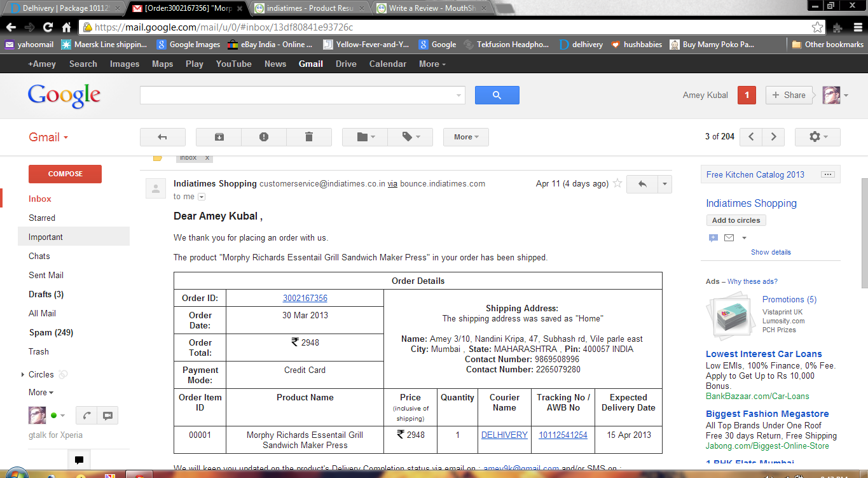Image resolution: width=868 pixels, height=478 pixels.
Task: Click the Back to Inbox arrow button
Action: (x=163, y=137)
